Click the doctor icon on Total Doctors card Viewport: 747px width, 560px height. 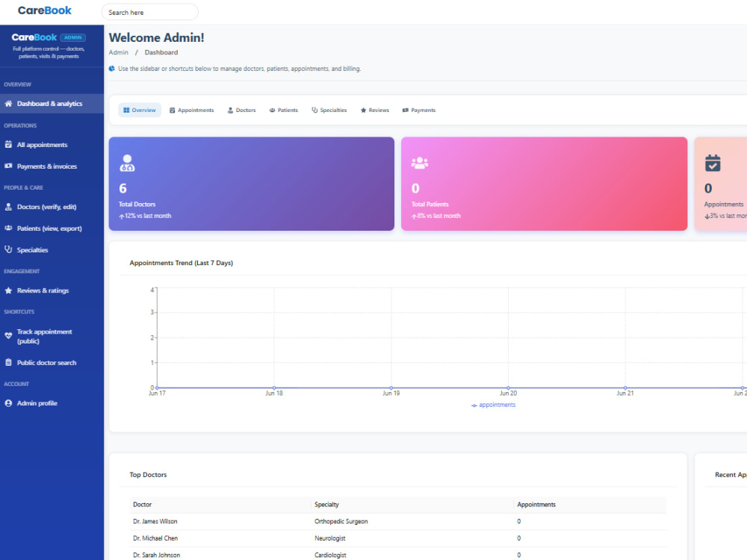tap(127, 163)
